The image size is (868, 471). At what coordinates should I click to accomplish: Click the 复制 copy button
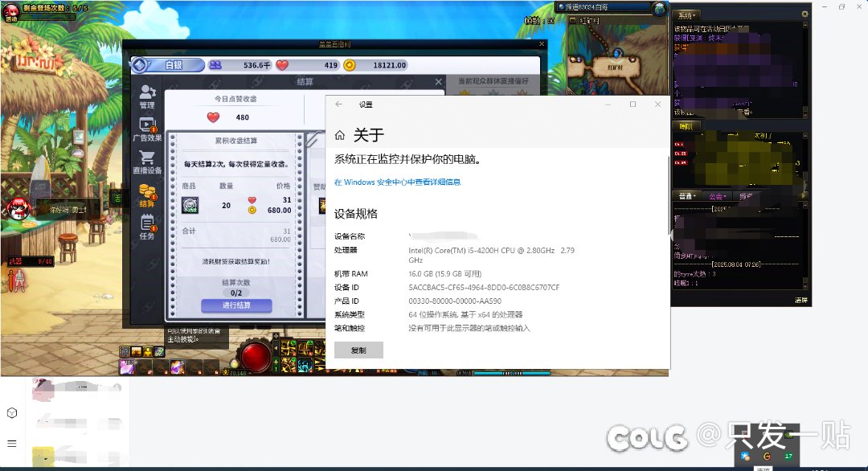(358, 350)
